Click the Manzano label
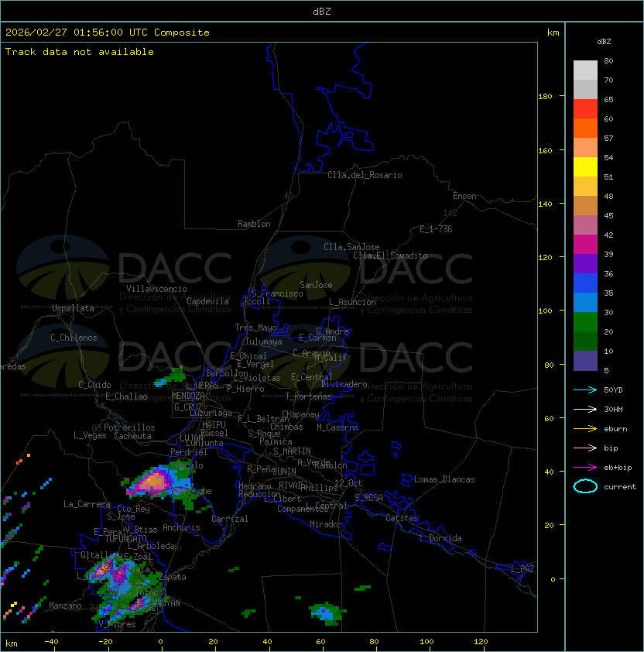 click(x=65, y=606)
